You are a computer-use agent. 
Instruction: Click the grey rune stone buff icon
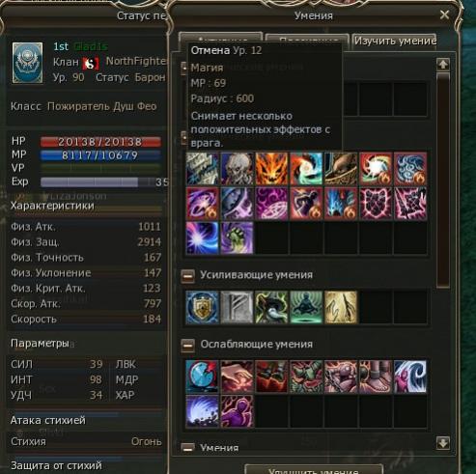pos(237,307)
